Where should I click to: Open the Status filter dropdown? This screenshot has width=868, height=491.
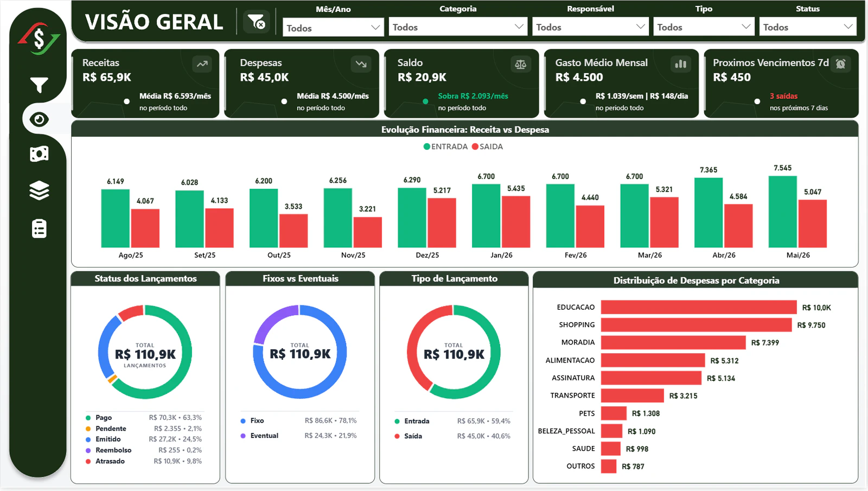point(808,27)
